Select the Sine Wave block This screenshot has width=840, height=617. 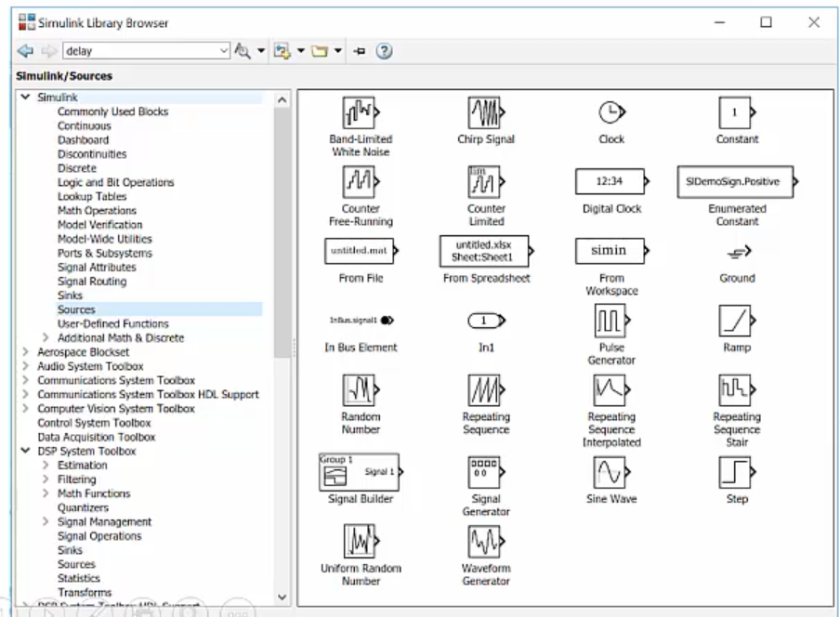tap(611, 472)
